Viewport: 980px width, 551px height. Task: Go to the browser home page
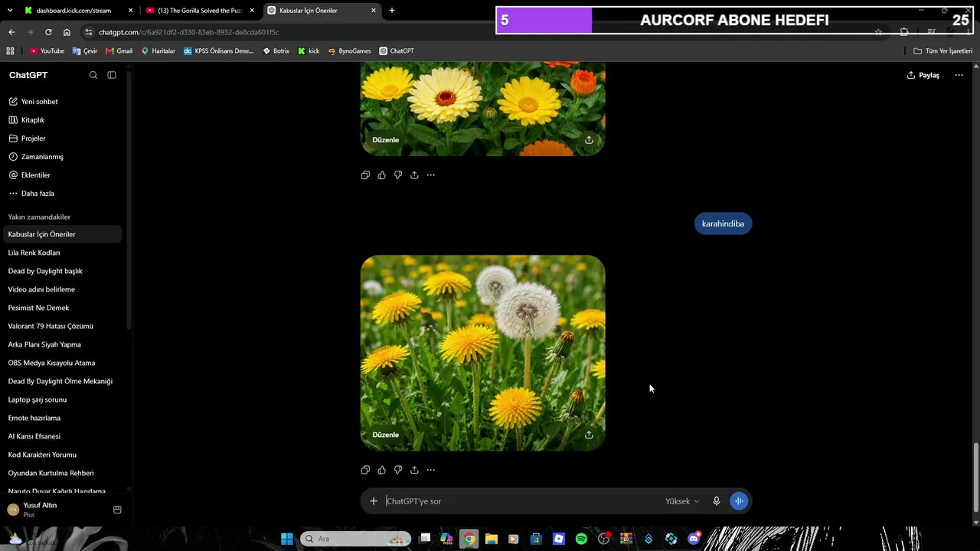tap(67, 32)
